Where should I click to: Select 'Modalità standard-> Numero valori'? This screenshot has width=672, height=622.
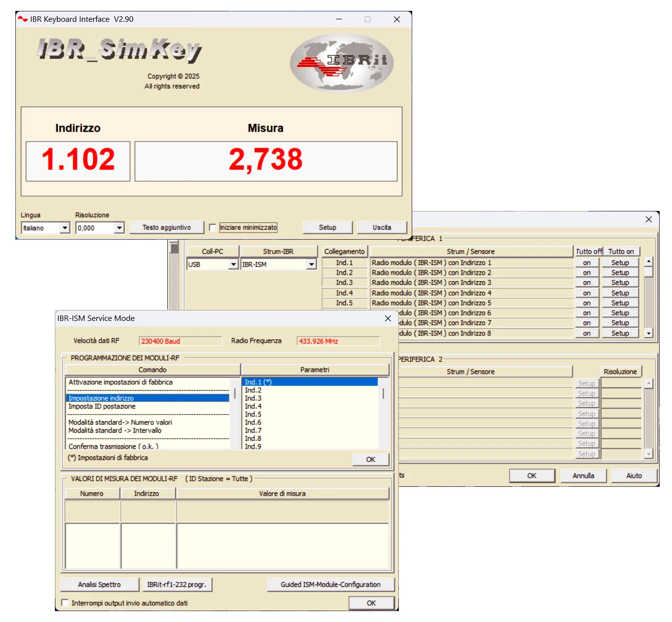pyautogui.click(x=148, y=422)
